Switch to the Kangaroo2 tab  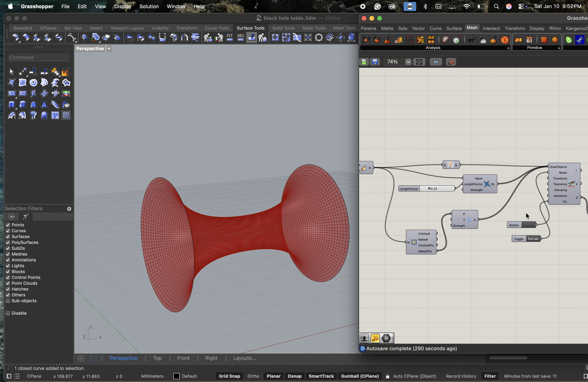[x=576, y=28]
